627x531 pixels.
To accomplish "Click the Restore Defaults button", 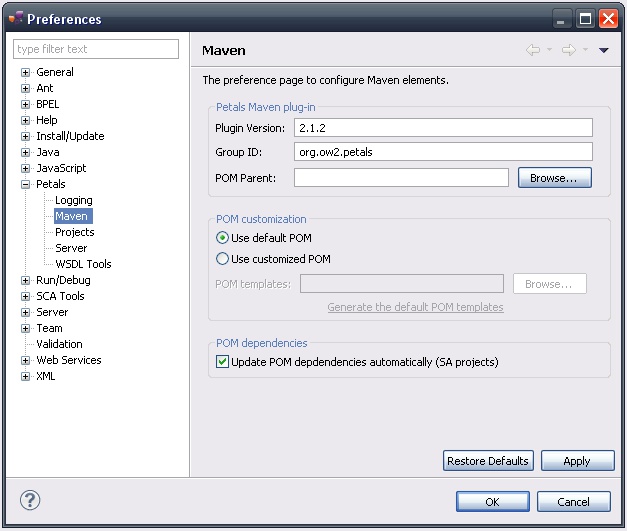I will 487,461.
